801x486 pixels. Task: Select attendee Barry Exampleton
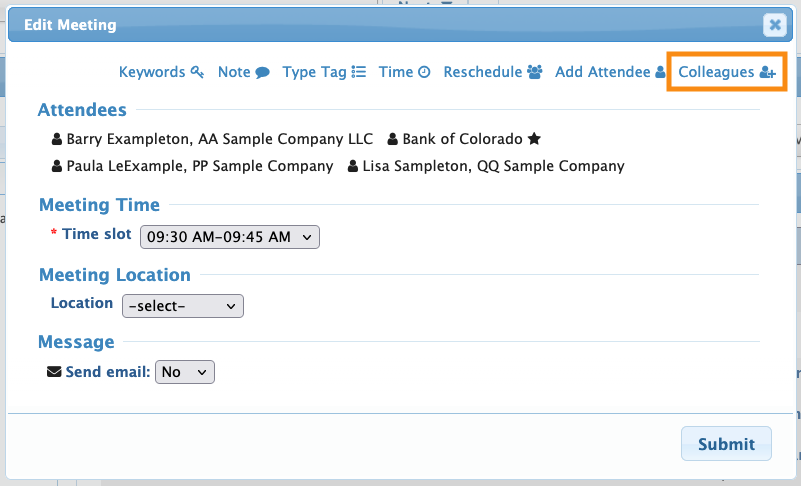tap(218, 139)
